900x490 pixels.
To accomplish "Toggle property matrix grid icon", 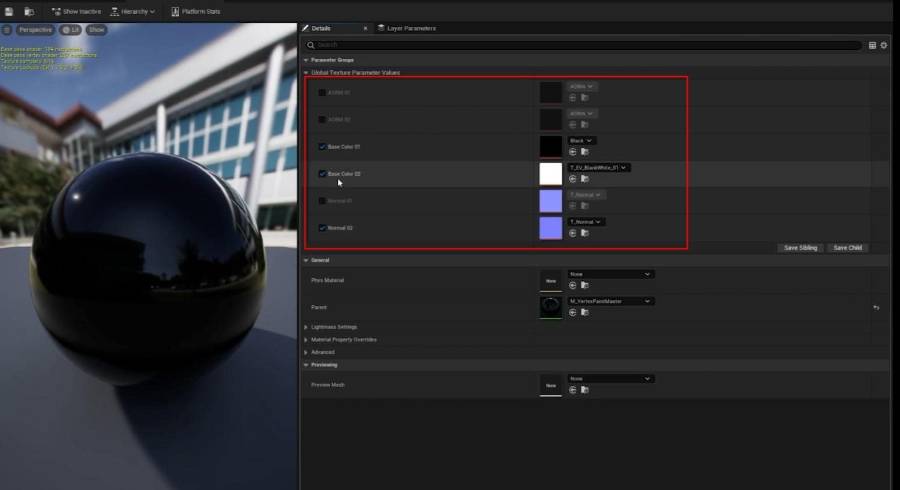I will [x=872, y=45].
